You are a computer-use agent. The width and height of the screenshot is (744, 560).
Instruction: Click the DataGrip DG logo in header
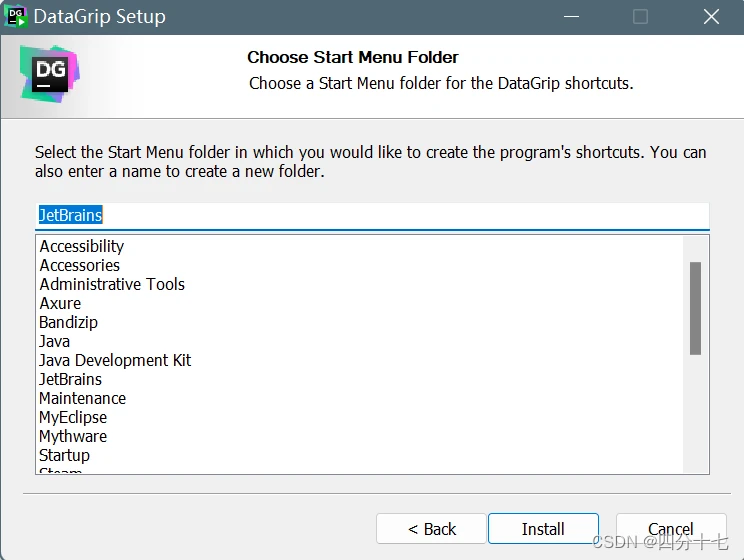(49, 74)
